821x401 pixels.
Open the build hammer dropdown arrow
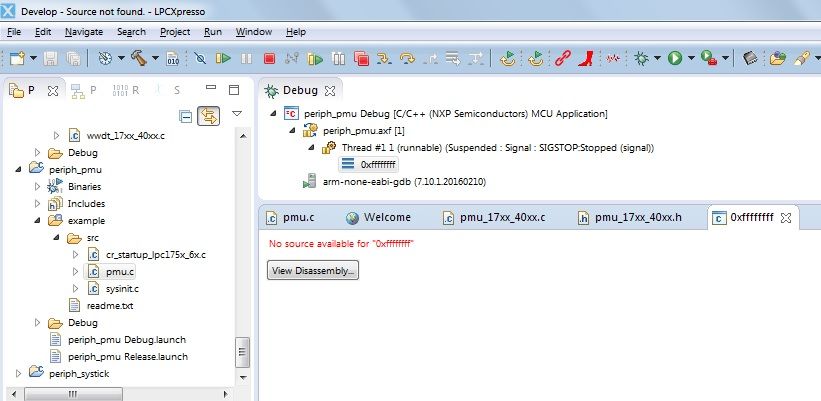[x=155, y=58]
